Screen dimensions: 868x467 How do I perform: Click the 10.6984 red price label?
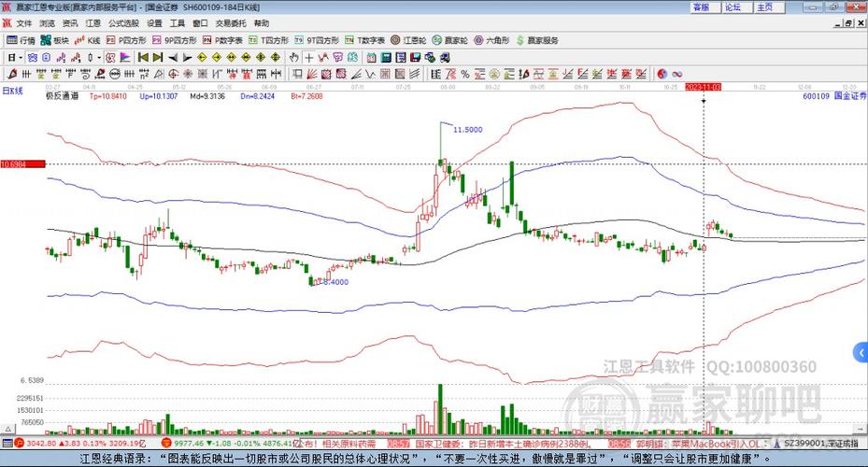pos(22,164)
